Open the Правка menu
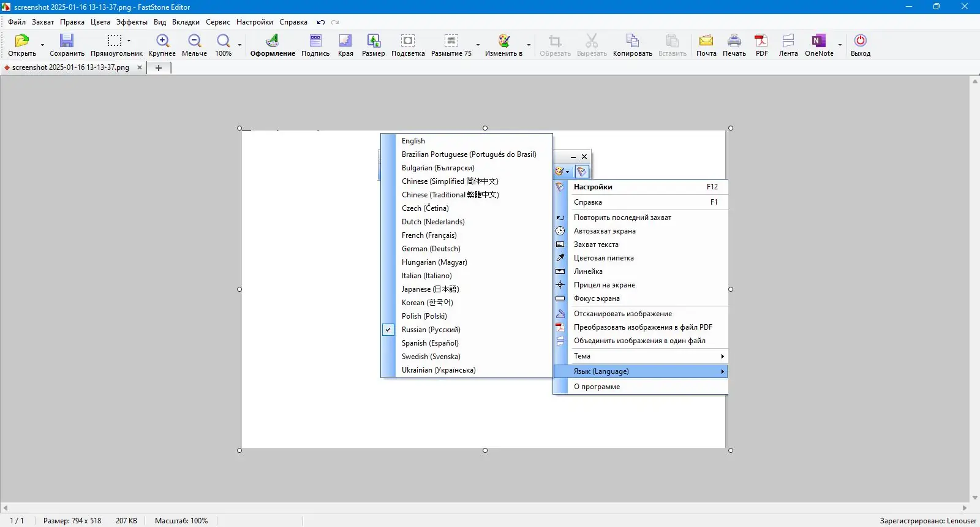980x527 pixels. [72, 22]
